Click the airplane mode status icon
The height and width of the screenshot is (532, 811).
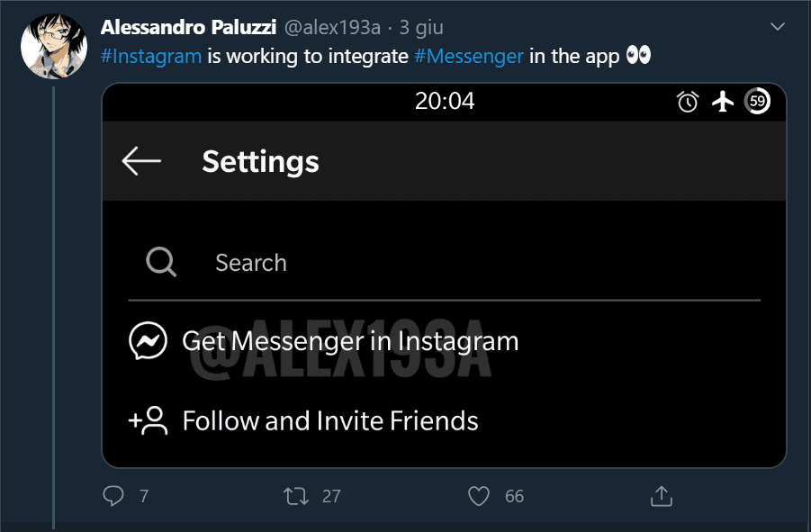click(x=723, y=102)
